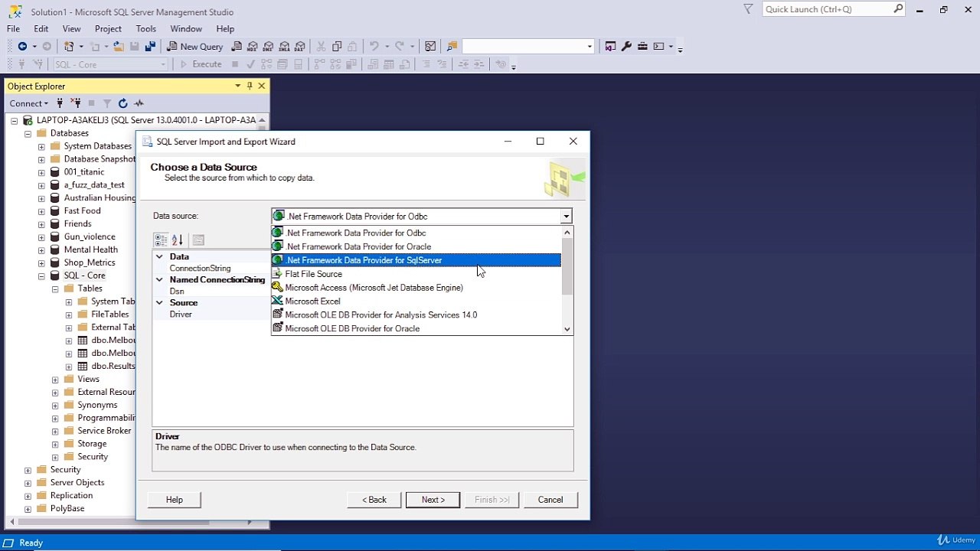Image resolution: width=980 pixels, height=551 pixels.
Task: Click the New Query toolbar button
Action: point(195,47)
